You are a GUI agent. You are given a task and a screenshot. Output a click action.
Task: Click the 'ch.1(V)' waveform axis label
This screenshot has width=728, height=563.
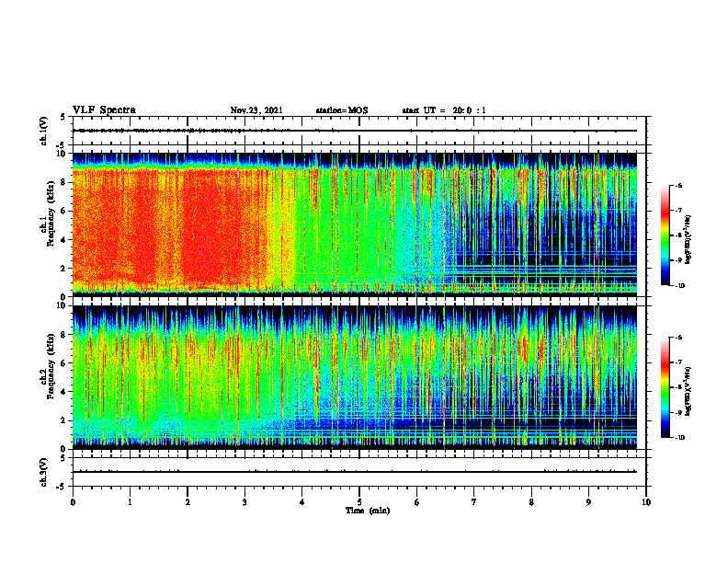[x=44, y=131]
